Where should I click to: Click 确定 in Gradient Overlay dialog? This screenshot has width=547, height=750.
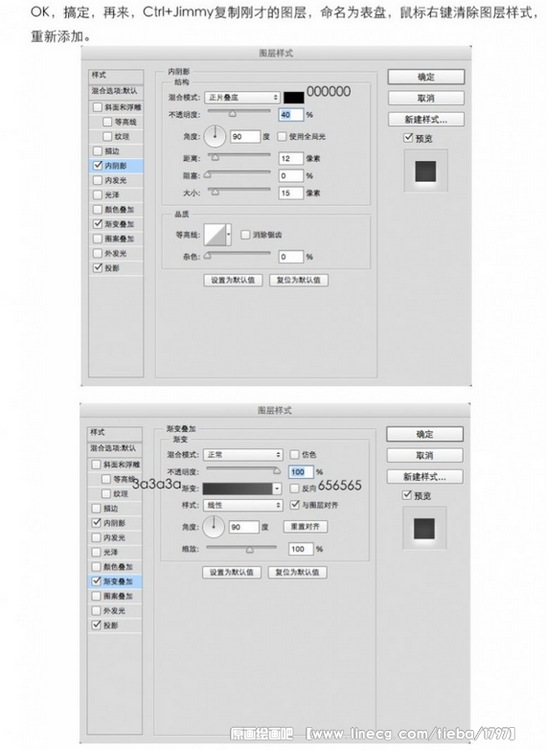[425, 434]
